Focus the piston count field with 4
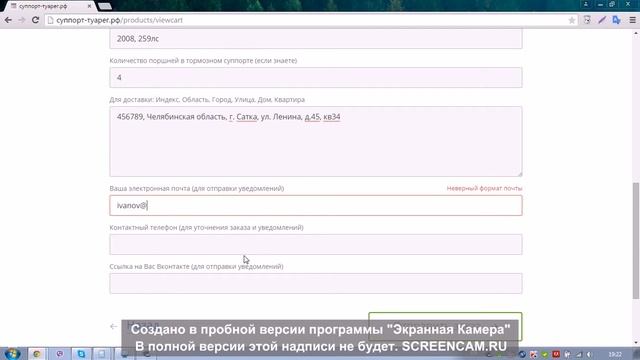 click(x=316, y=78)
